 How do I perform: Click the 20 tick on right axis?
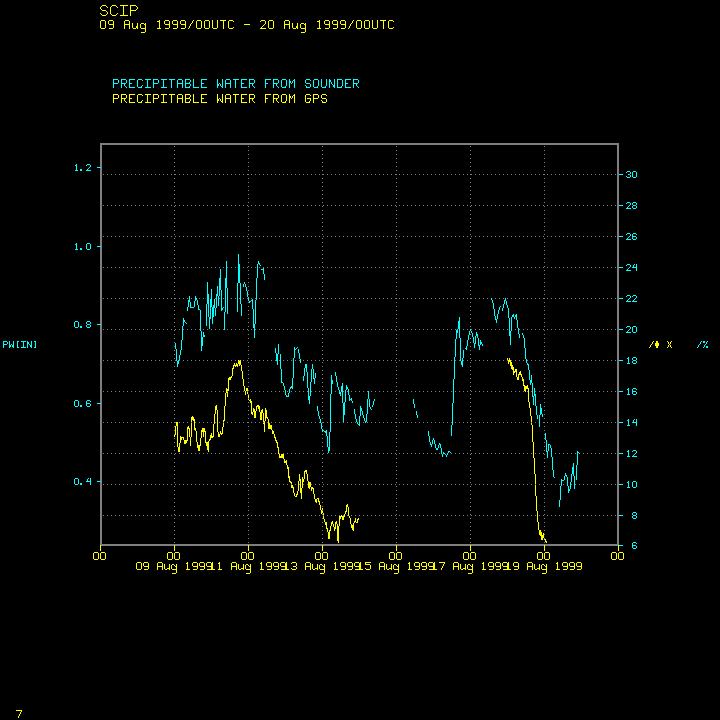(631, 330)
